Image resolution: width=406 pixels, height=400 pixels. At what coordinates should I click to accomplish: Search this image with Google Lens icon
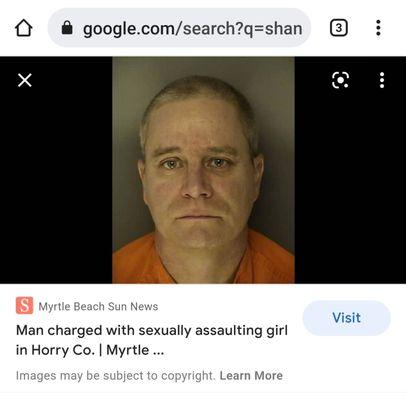coord(341,80)
